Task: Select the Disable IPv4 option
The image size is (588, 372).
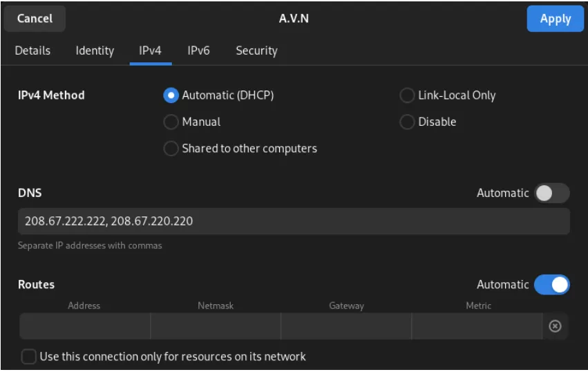Action: [x=408, y=122]
